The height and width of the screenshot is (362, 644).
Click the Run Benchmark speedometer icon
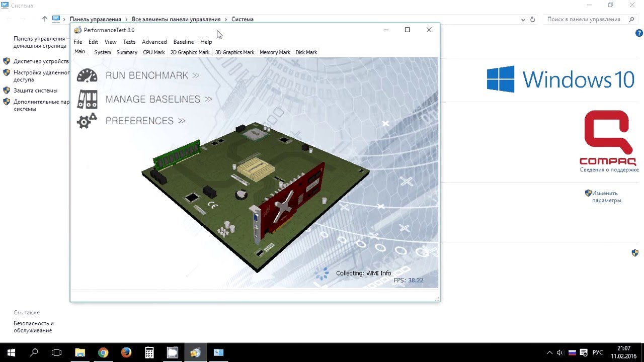point(87,75)
